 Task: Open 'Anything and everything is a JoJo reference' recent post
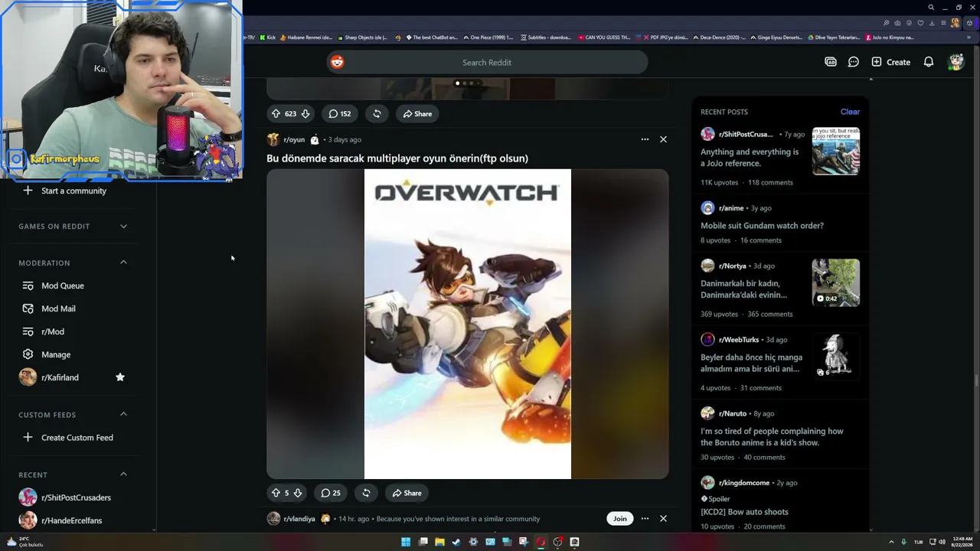[x=750, y=158]
